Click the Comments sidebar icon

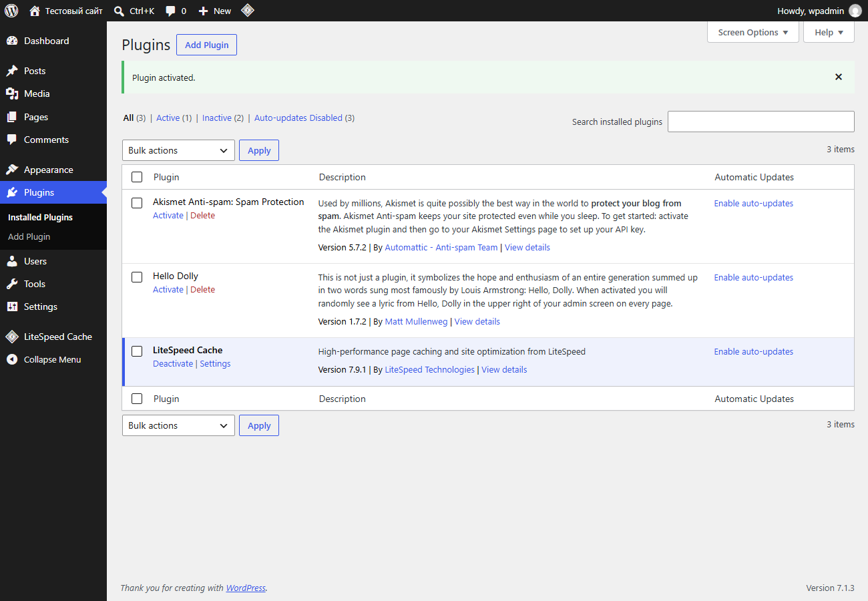pyautogui.click(x=12, y=140)
